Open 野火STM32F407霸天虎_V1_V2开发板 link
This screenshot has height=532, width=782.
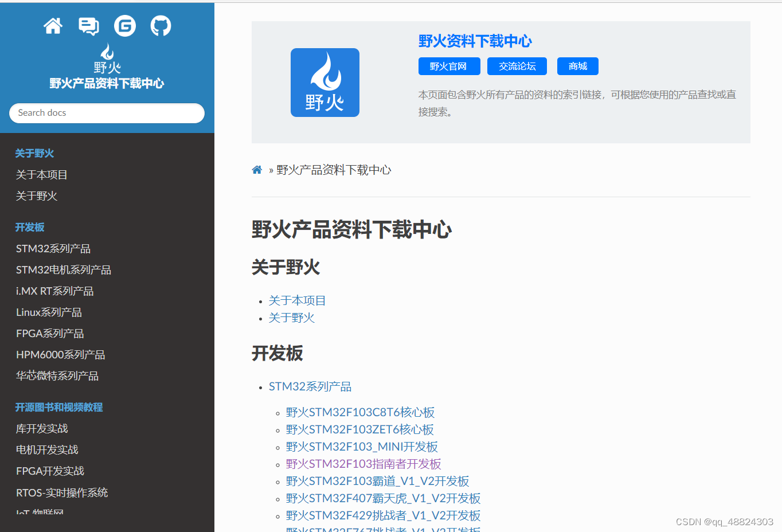384,498
